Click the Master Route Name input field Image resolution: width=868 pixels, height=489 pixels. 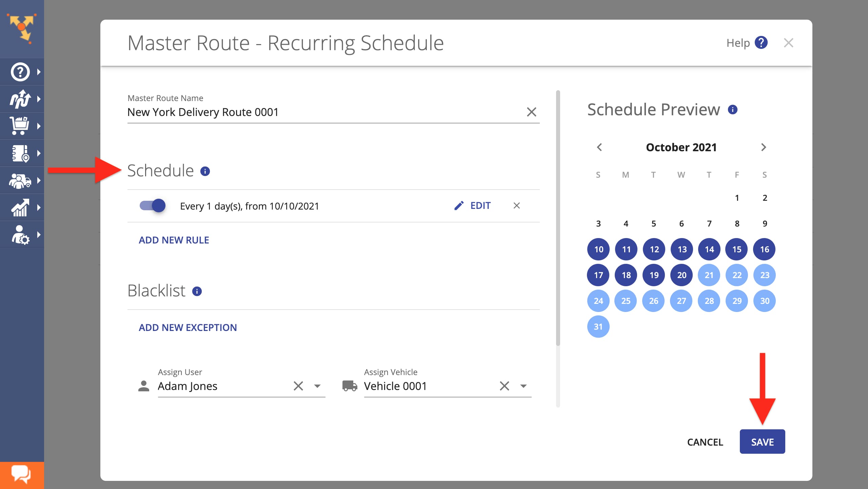(x=324, y=112)
